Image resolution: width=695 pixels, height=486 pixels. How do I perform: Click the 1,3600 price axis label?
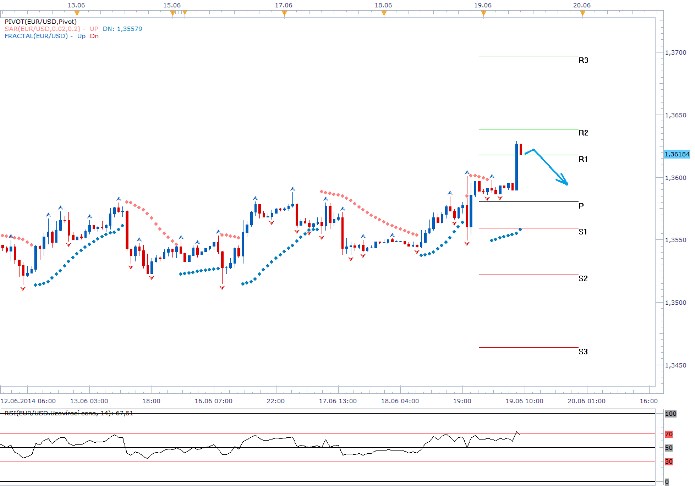675,177
